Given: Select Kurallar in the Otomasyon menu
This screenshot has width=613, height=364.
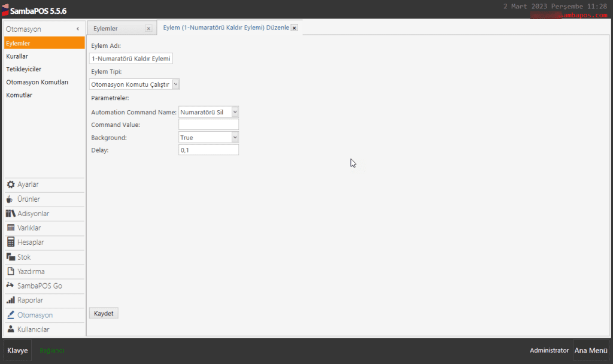Looking at the screenshot, I should pyautogui.click(x=17, y=56).
